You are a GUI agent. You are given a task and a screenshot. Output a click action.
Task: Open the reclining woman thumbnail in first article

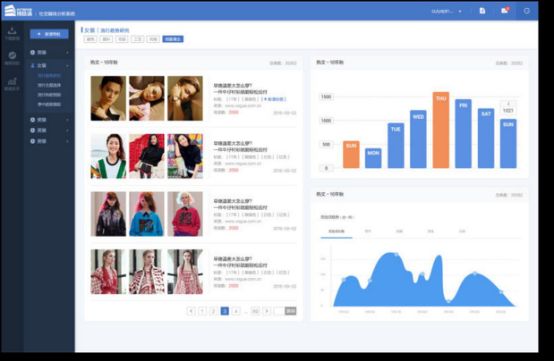tap(147, 98)
